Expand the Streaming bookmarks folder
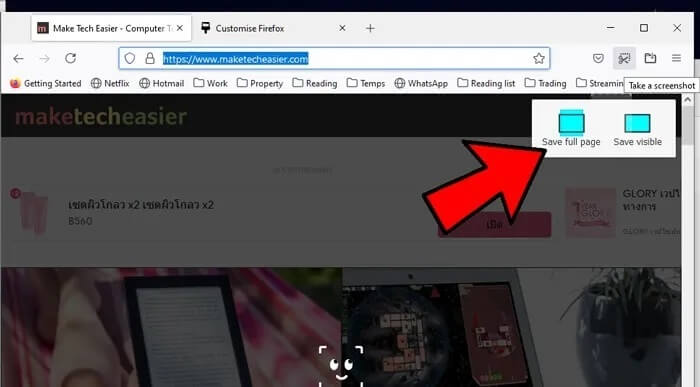 [600, 83]
